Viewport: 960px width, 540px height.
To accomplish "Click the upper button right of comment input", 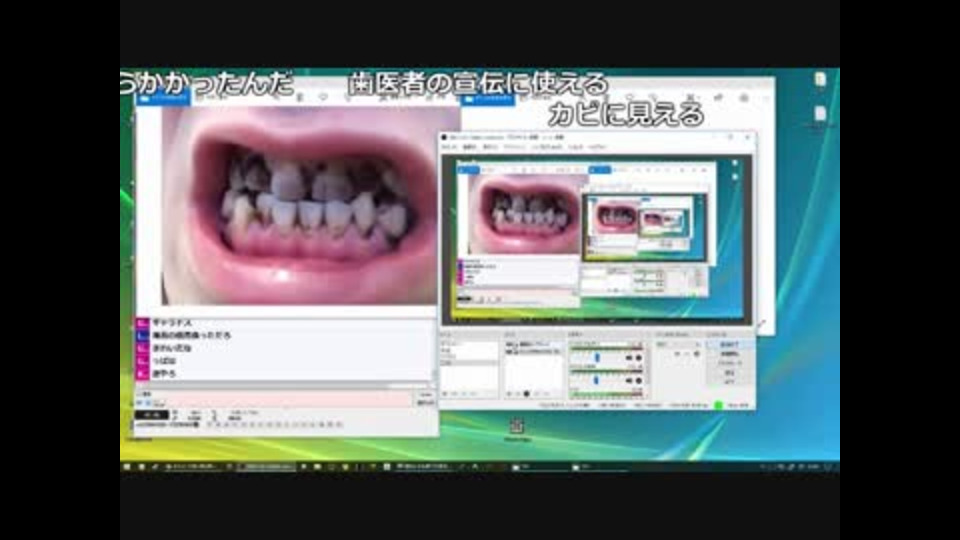I will point(426,395).
